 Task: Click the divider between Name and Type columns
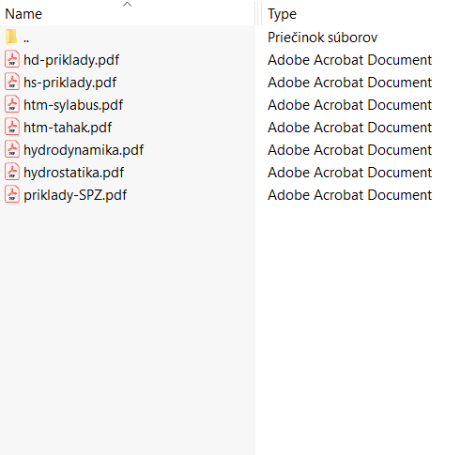click(x=258, y=13)
